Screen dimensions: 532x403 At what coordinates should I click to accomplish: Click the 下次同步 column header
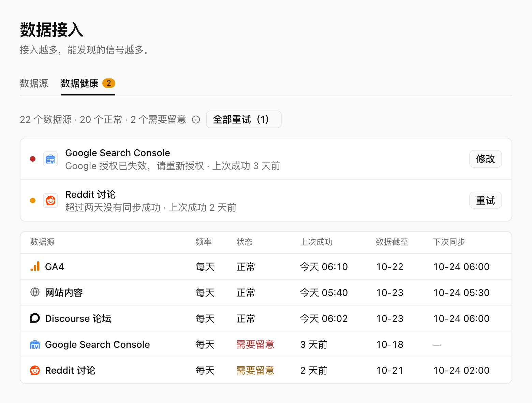pyautogui.click(x=449, y=242)
